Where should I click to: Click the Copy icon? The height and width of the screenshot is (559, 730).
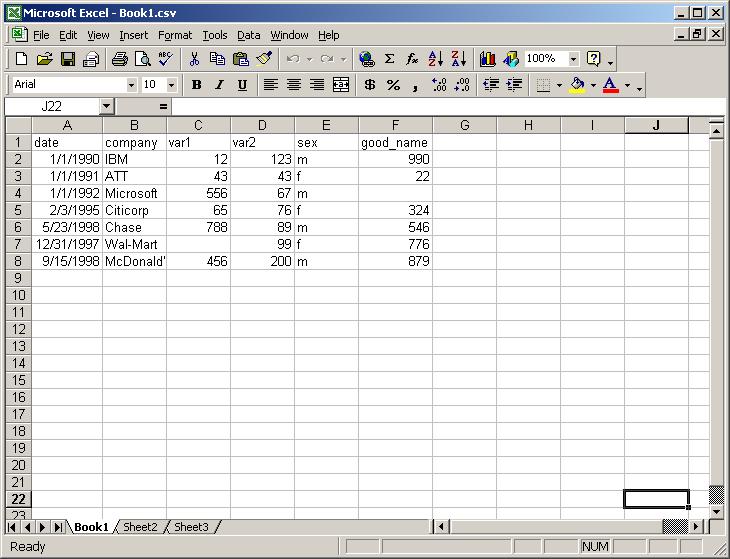pyautogui.click(x=217, y=59)
